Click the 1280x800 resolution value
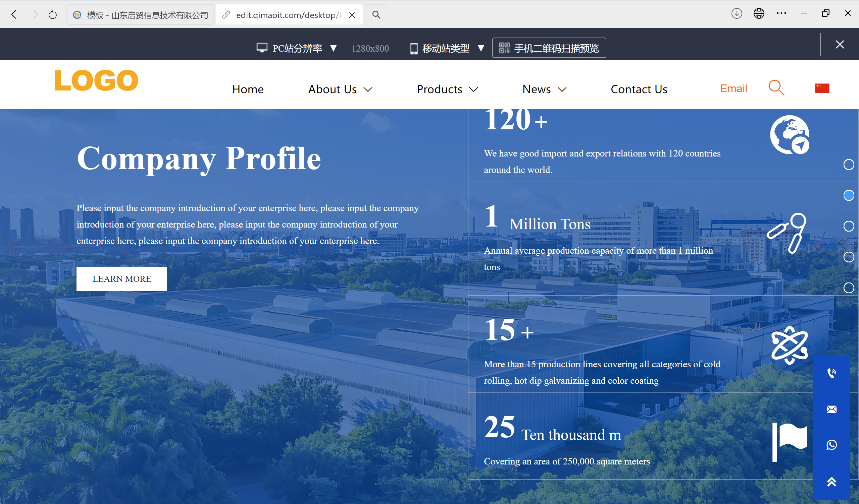The image size is (859, 504). pyautogui.click(x=370, y=48)
